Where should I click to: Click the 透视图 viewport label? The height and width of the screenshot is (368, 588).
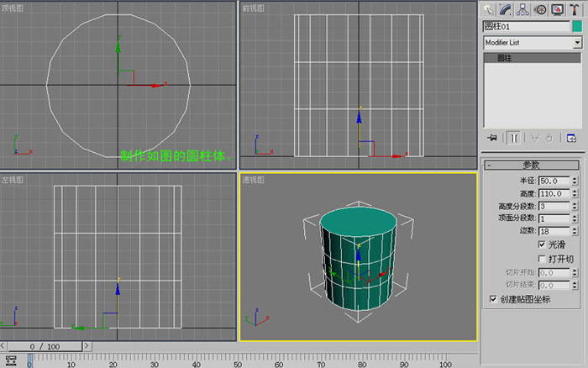[x=253, y=180]
